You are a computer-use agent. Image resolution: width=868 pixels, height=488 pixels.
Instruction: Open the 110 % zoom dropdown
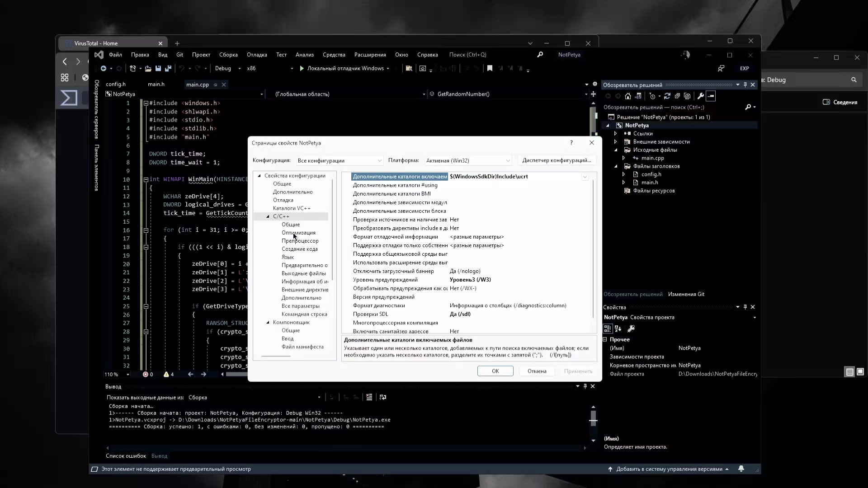117,375
